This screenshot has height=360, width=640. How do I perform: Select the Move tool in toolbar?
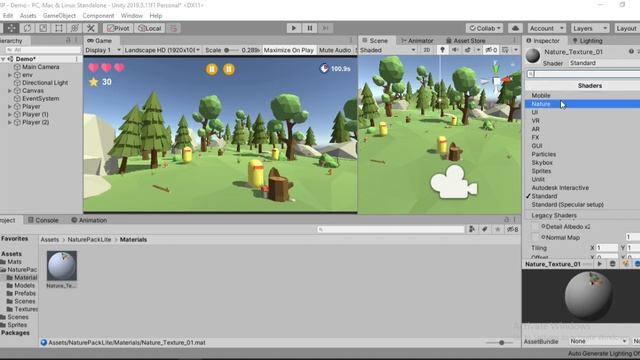coord(11,28)
